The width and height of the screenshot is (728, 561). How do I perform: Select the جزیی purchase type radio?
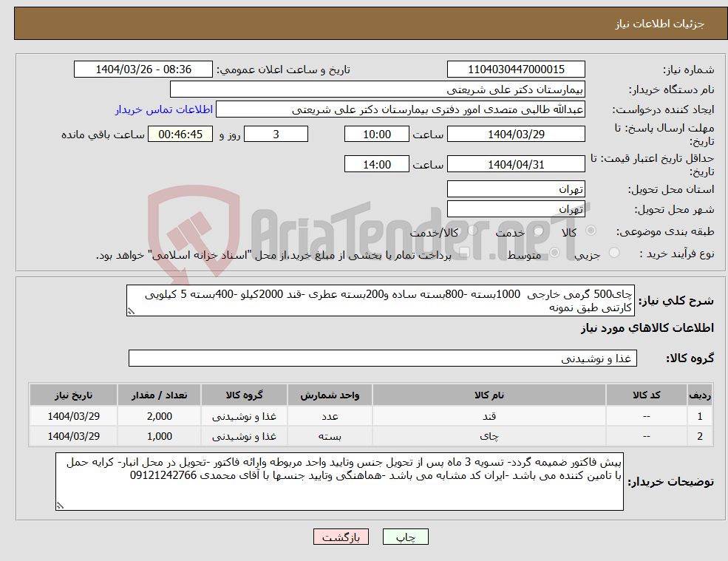pyautogui.click(x=613, y=253)
